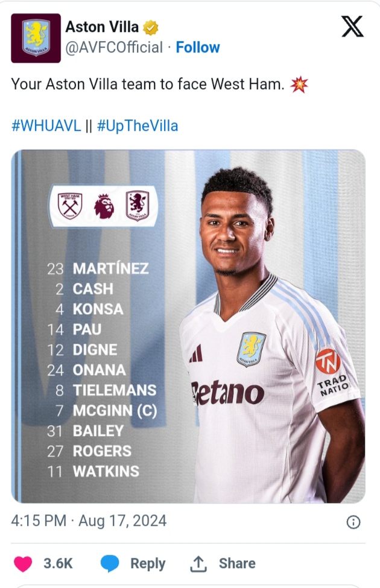Open the Aston Villa profile avatar
This screenshot has width=380, height=588.
click(36, 38)
